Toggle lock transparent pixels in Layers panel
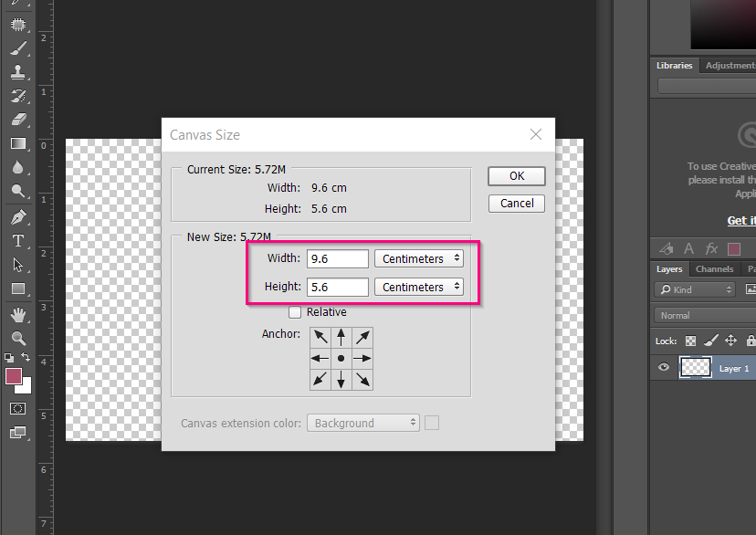The image size is (756, 535). (690, 340)
